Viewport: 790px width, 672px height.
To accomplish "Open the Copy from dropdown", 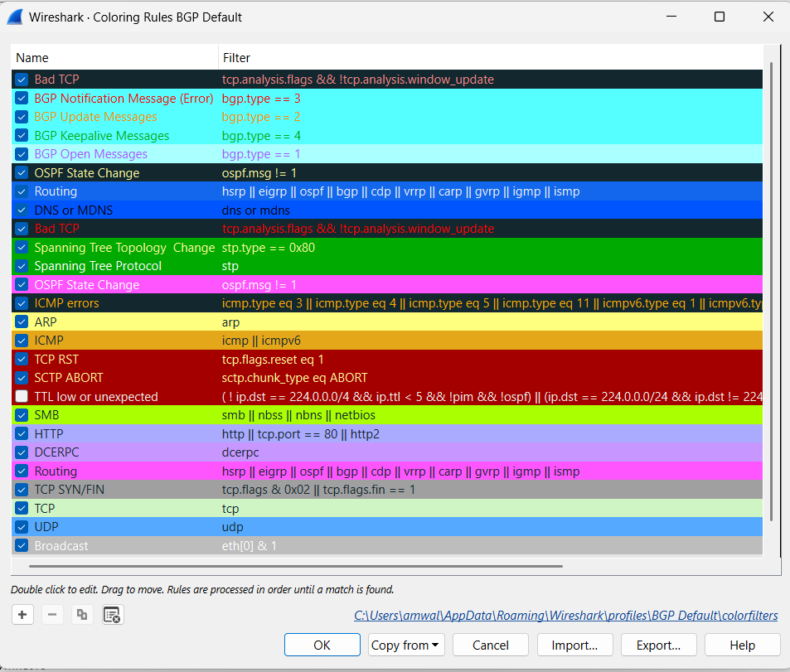I will click(x=406, y=645).
